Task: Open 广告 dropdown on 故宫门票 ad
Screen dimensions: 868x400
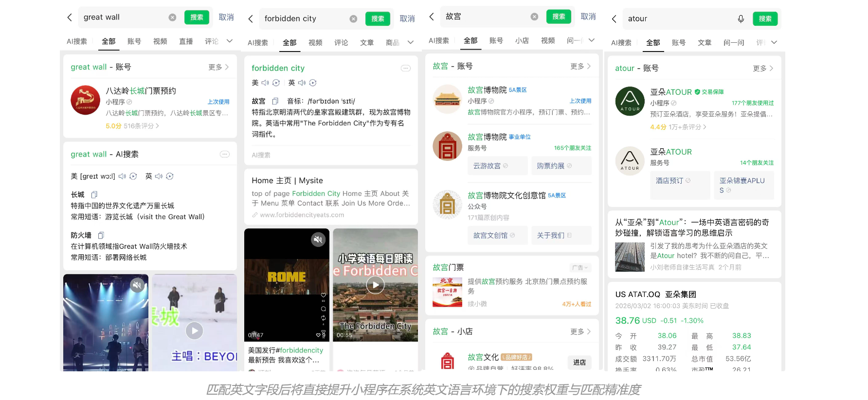Action: [580, 268]
